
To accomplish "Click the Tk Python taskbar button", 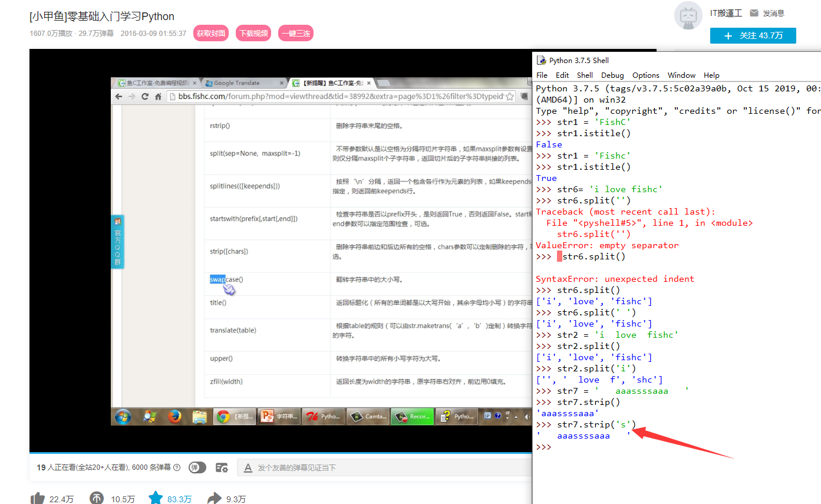I will tap(324, 416).
